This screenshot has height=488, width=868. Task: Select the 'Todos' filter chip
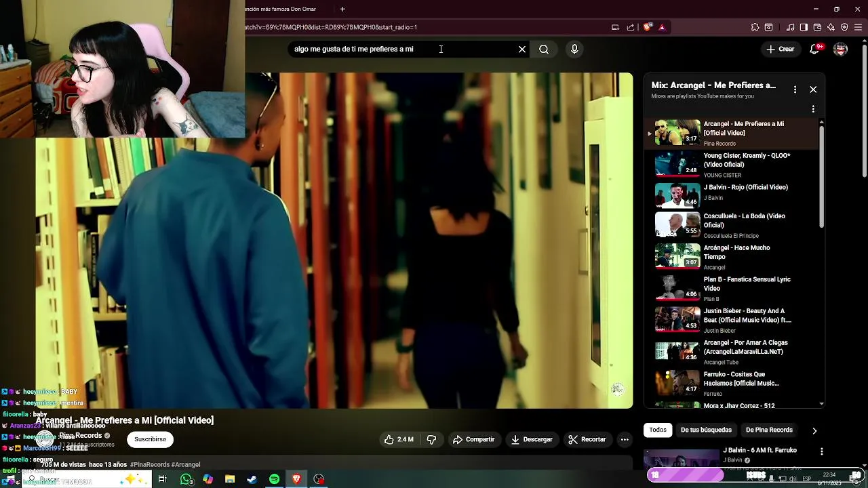point(658,430)
